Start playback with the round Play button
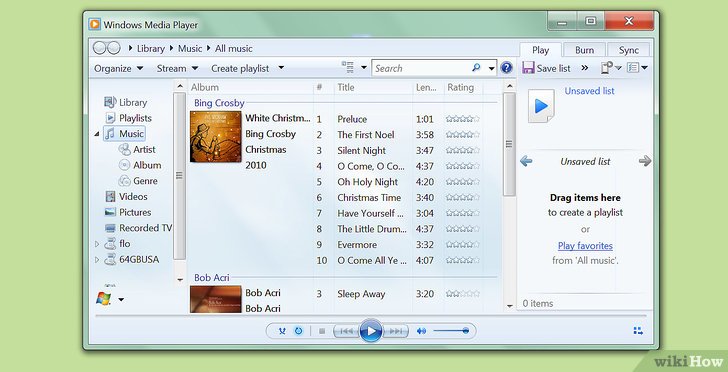 pos(371,331)
